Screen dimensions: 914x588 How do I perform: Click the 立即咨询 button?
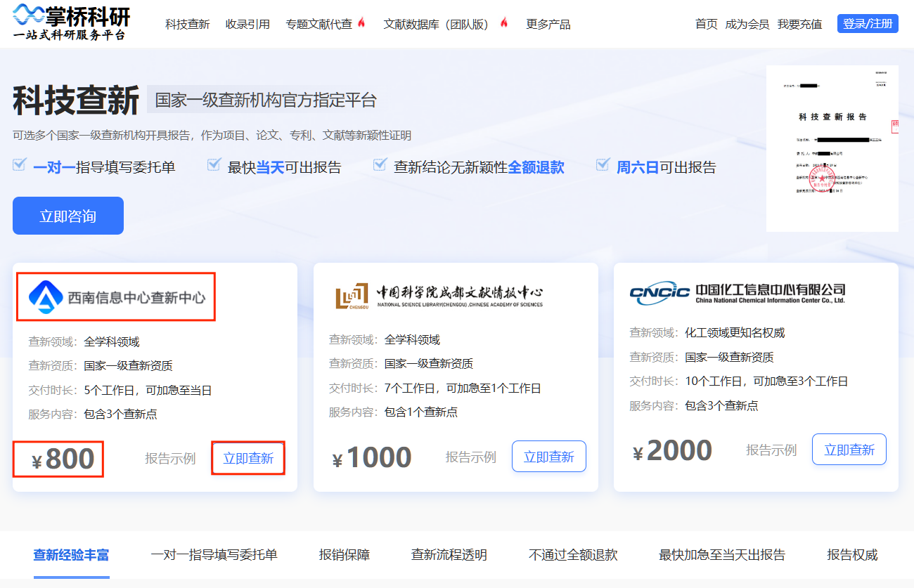[68, 216]
